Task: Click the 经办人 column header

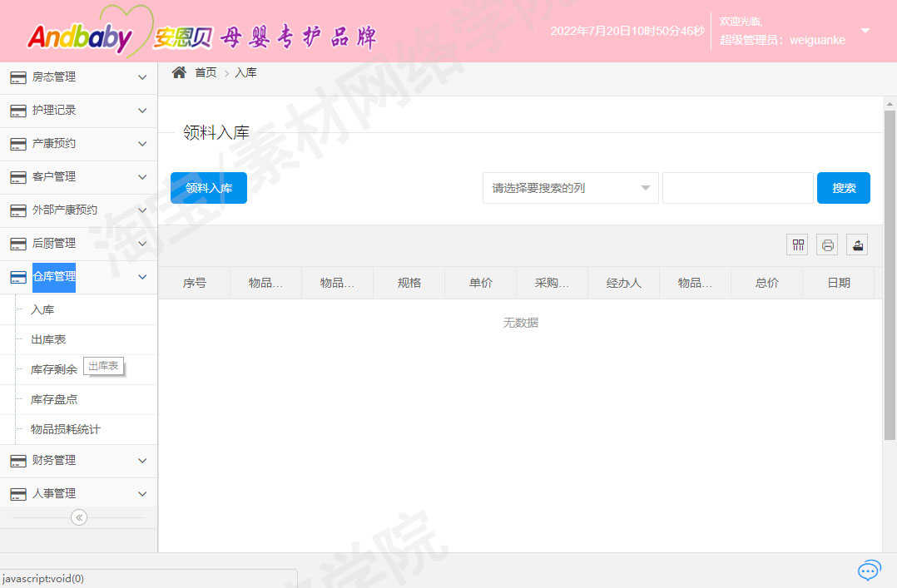Action: coord(623,283)
